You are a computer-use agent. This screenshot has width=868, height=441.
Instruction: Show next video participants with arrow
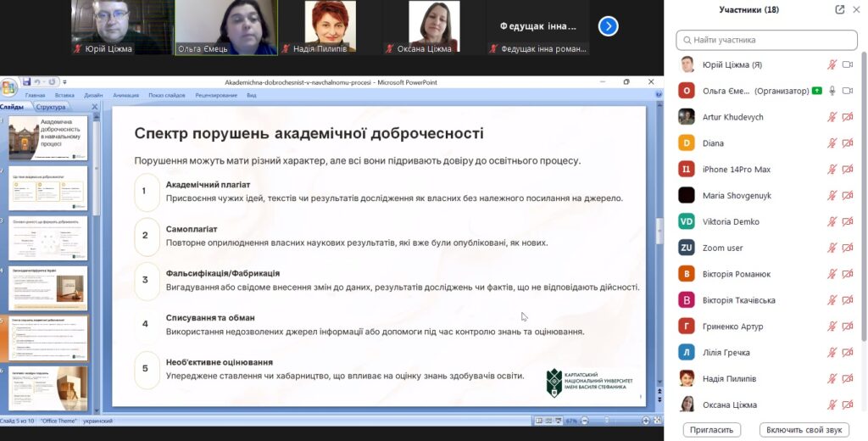[608, 26]
